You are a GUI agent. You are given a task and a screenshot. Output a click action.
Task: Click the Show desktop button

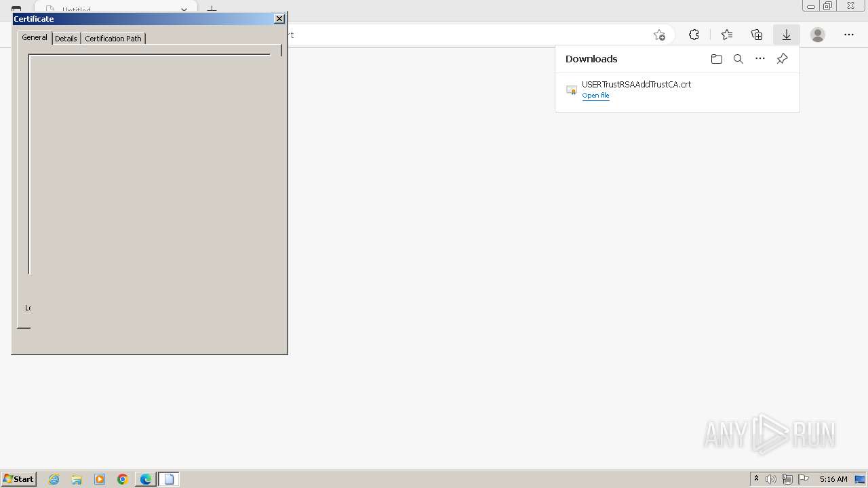[x=861, y=479]
